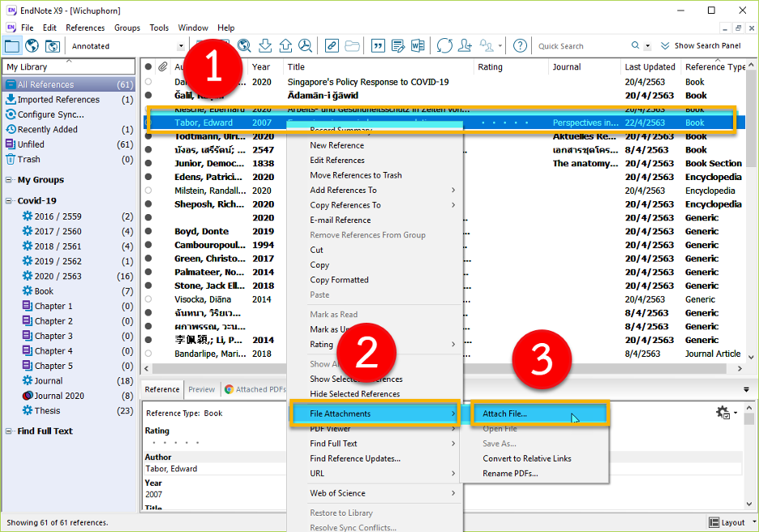Switch to Local Library mode icon
Viewport: 759px width, 532px height.
pos(12,45)
